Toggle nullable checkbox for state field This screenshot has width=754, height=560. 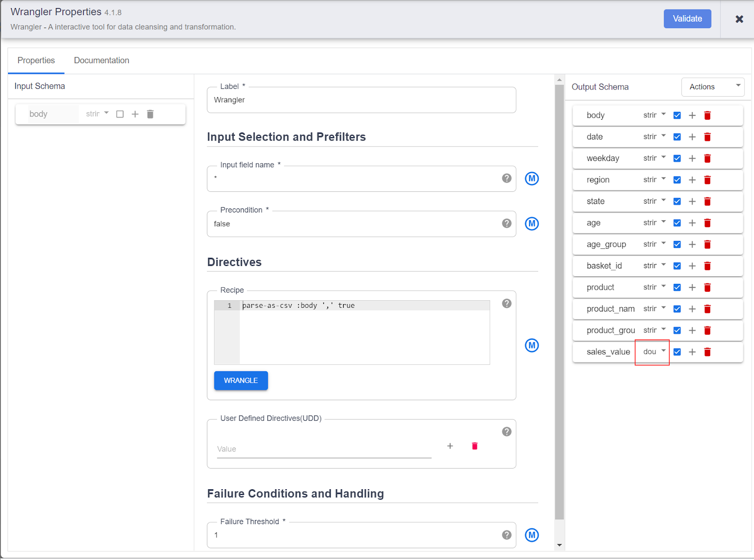pos(677,202)
